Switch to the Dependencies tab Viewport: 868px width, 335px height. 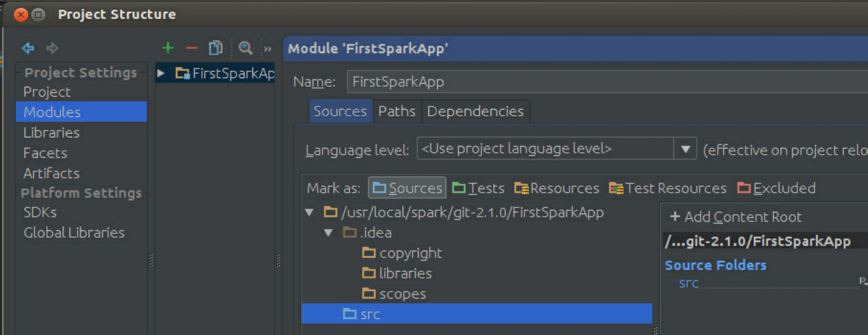coord(475,111)
